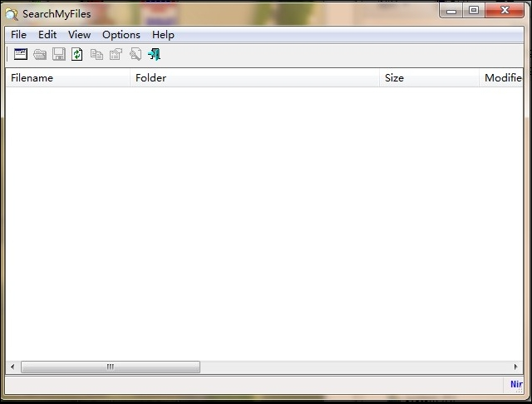Open the View menu

point(80,35)
